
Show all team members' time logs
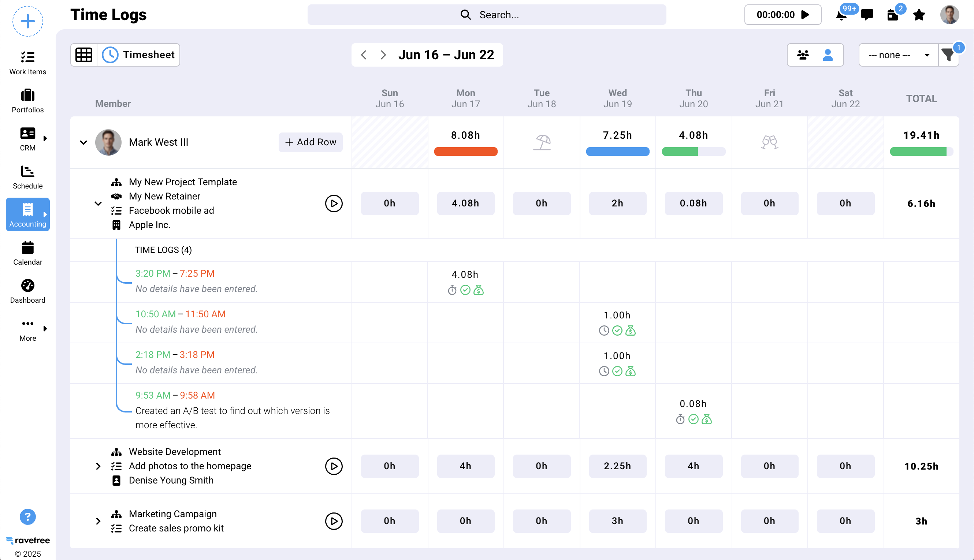(x=803, y=55)
